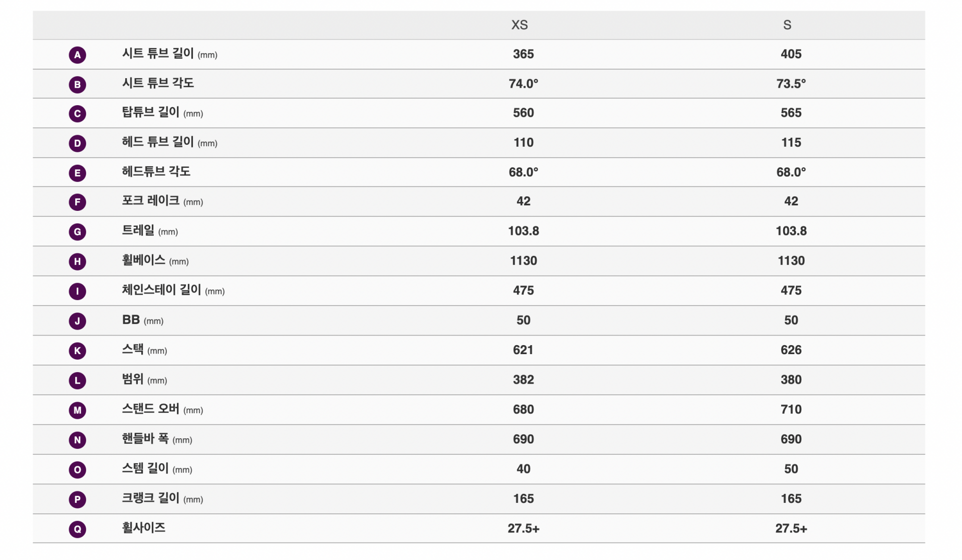Click the BB (mm) row label
Viewport: 962px width, 560px height.
click(x=143, y=320)
